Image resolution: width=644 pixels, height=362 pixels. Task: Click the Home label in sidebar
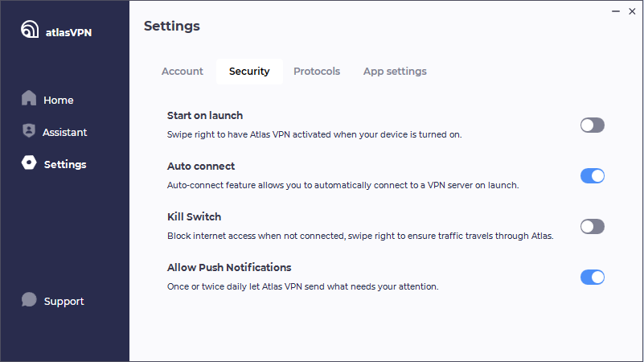click(59, 101)
